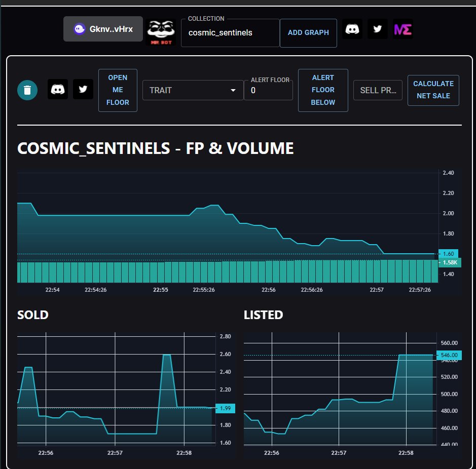Open the Discord icon in the header
The height and width of the screenshot is (469, 476).
click(352, 29)
